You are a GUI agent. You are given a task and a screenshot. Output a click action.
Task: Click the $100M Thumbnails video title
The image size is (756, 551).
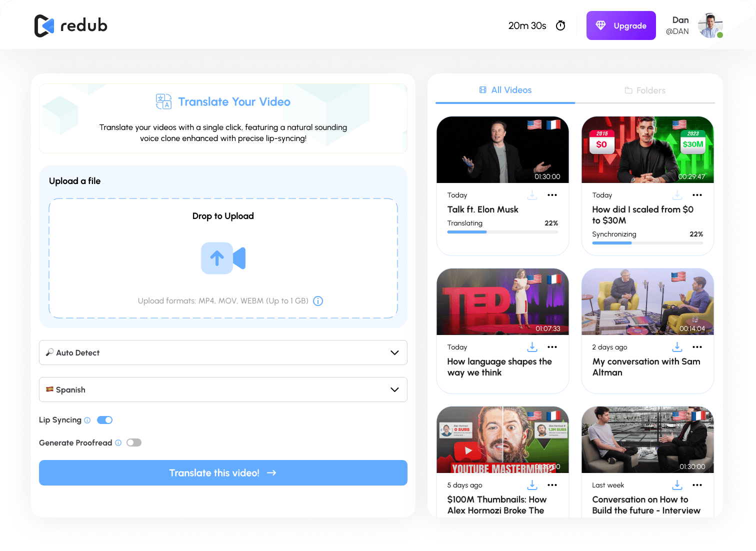[x=497, y=505]
